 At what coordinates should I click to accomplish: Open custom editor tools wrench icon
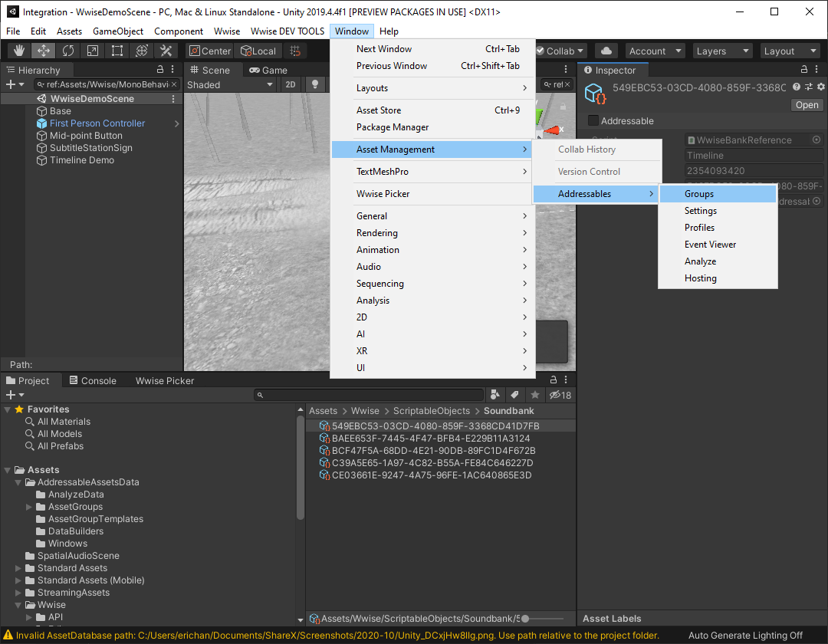click(x=166, y=51)
